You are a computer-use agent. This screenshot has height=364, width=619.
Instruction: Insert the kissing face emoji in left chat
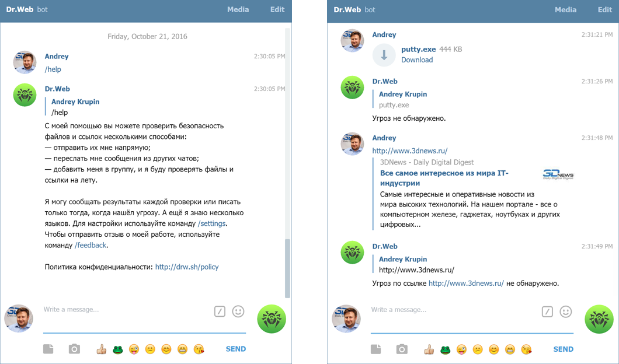point(199,349)
